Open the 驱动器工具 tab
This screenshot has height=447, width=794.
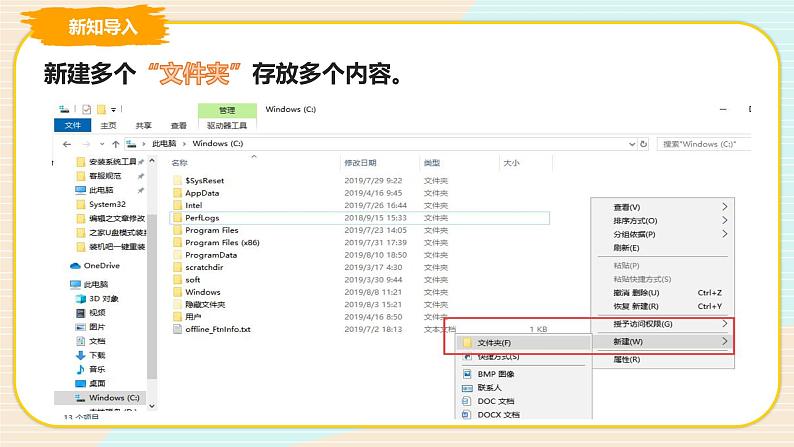[x=227, y=125]
